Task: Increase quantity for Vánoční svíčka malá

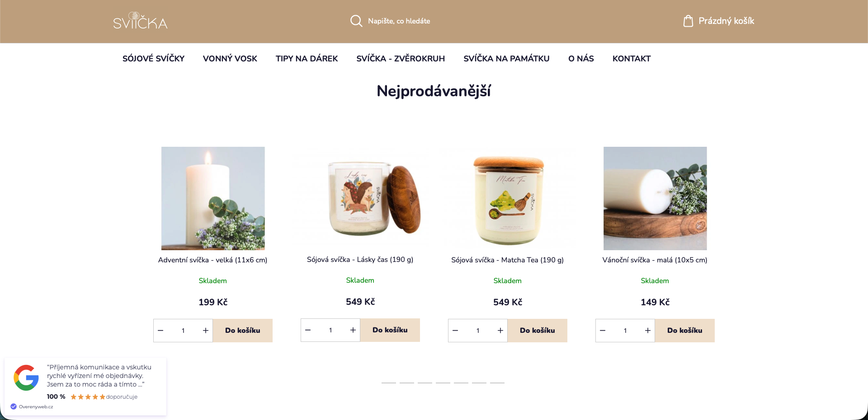Action: point(648,331)
